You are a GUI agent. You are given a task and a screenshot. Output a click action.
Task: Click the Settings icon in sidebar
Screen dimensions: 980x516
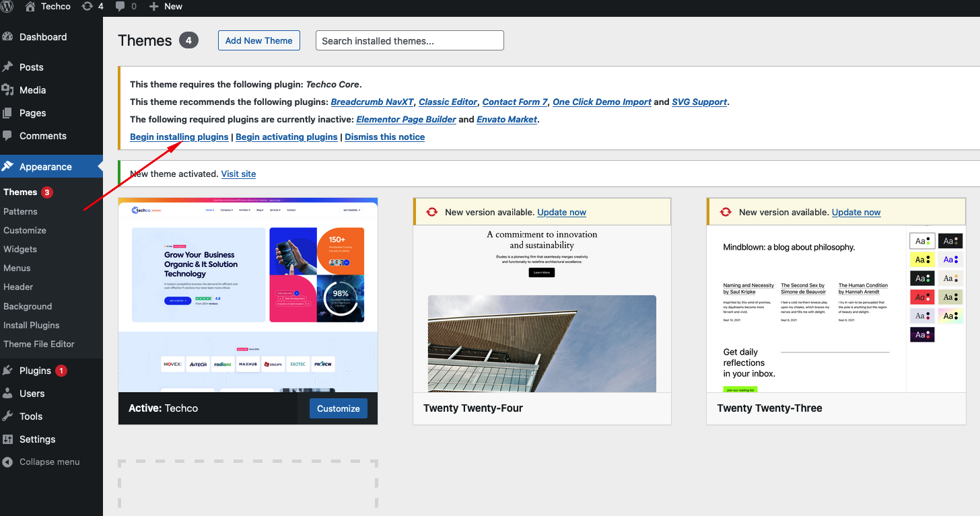[x=8, y=439]
